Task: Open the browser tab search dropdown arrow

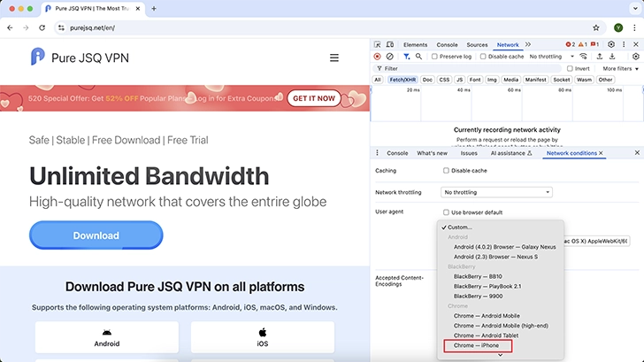Action: [x=635, y=8]
